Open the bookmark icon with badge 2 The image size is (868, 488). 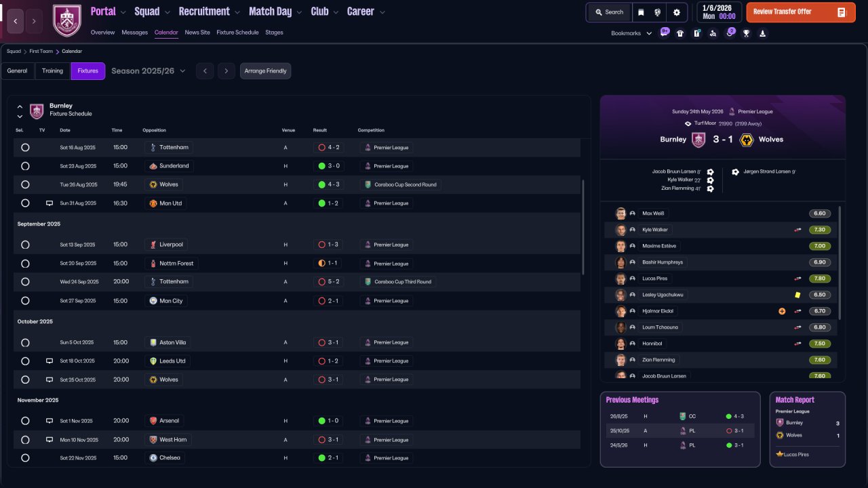pos(730,33)
